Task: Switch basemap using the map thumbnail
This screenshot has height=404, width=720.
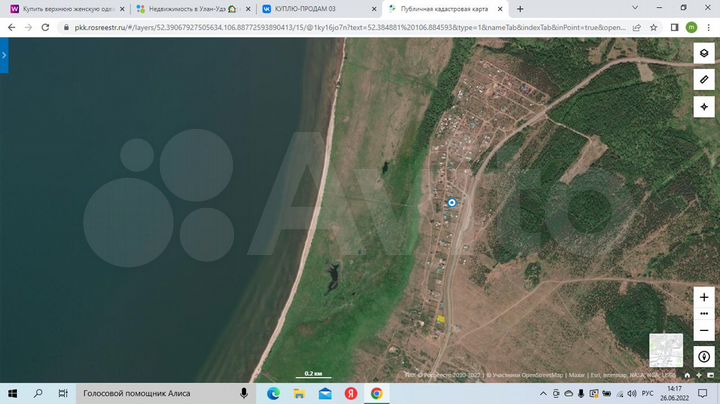Action: click(665, 350)
